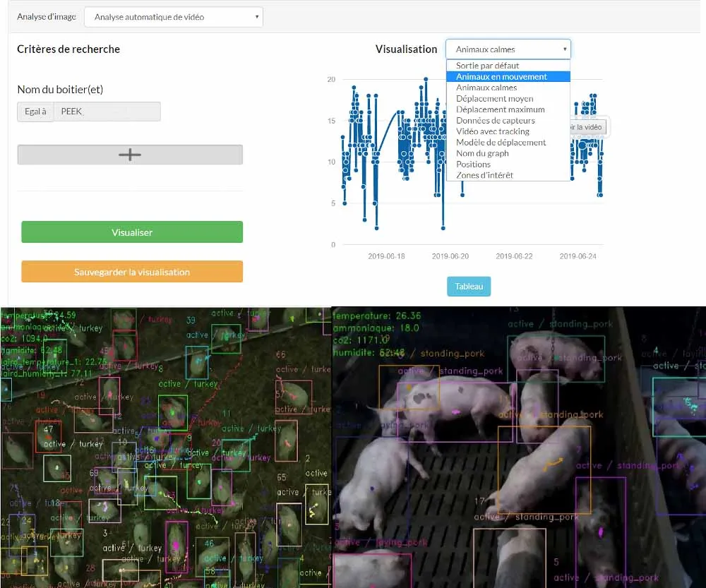Pick 'Déplacement moyen' option
The width and height of the screenshot is (706, 588).
[x=494, y=99]
